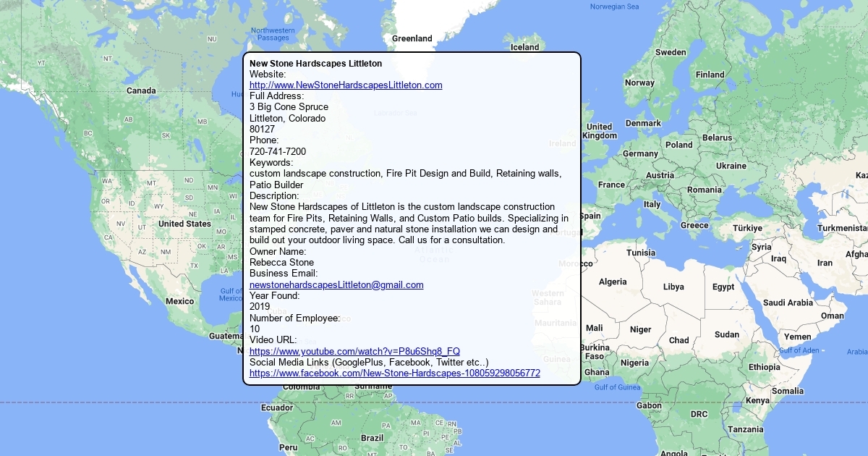Click the "Somalia" map label
The height and width of the screenshot is (456, 868).
(x=787, y=391)
